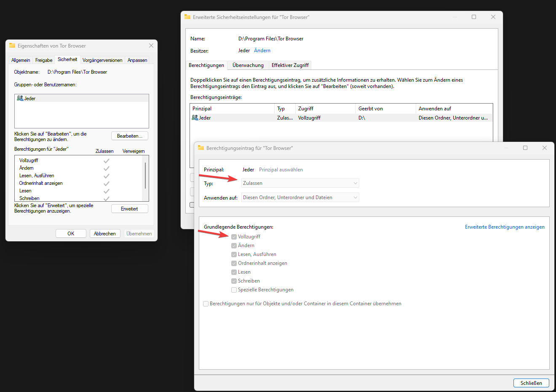Viewport: 556px width, 392px height.
Task: Click the Erweitert button
Action: click(x=130, y=209)
